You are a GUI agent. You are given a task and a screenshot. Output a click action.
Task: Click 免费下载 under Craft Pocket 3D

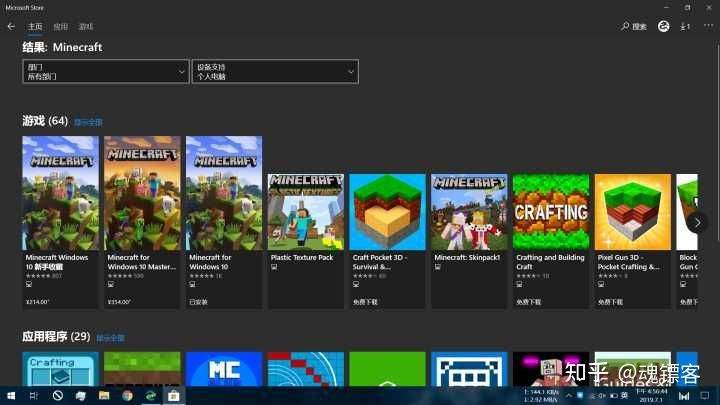(365, 302)
